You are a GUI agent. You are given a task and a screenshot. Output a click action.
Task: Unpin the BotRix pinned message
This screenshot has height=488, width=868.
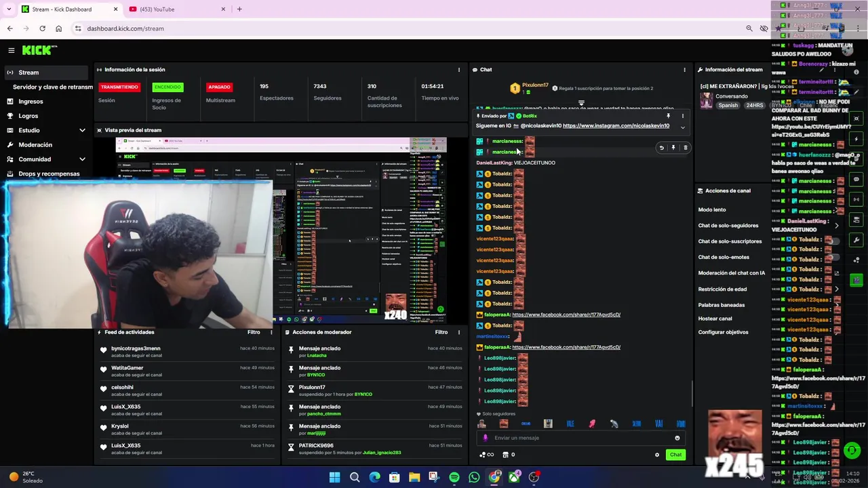[x=668, y=116]
